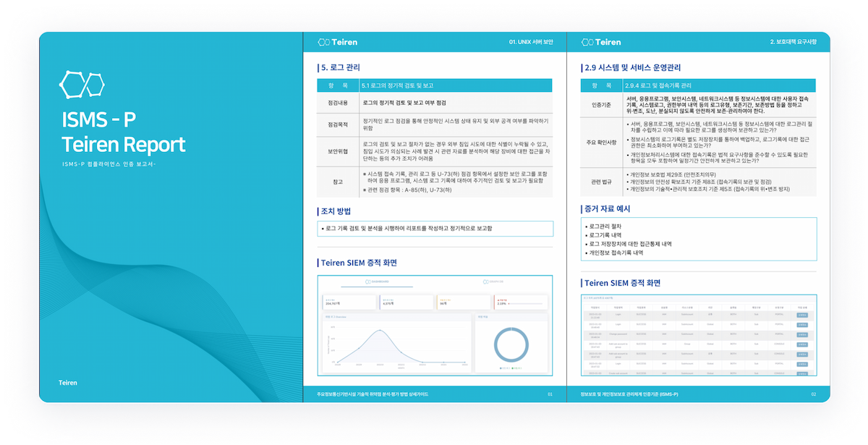Click the Change password cell in the log table
Viewport: 868px width, 445px height.
pyautogui.click(x=618, y=334)
